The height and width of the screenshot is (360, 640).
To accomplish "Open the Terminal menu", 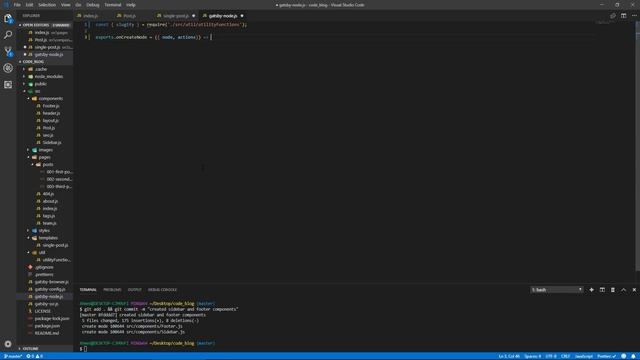I will (x=113, y=5).
